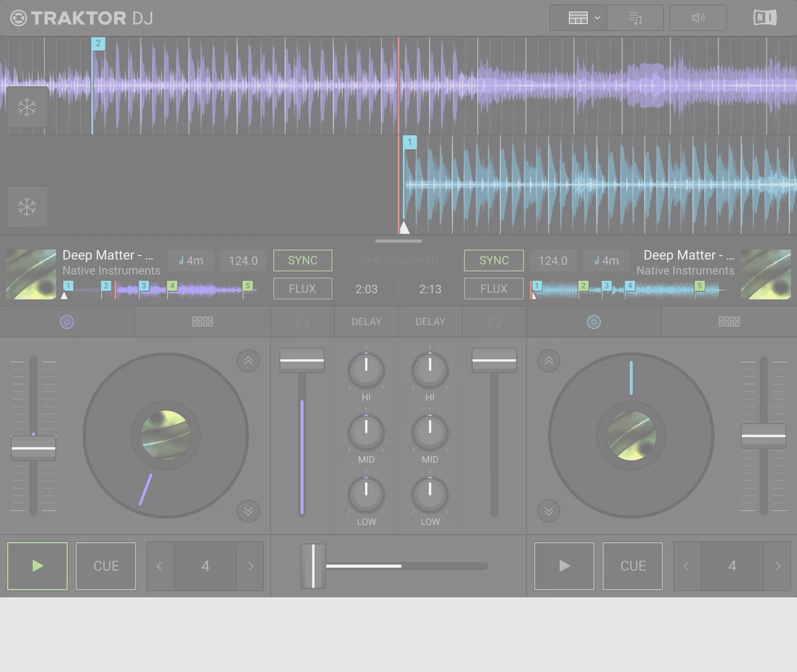Image resolution: width=797 pixels, height=672 pixels.
Task: Click right deck key 4m
Action: click(606, 260)
